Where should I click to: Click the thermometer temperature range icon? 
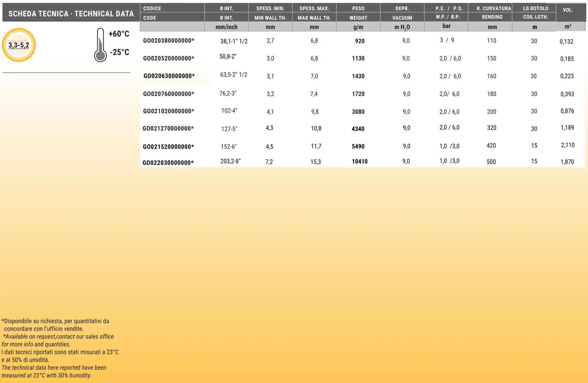100,45
